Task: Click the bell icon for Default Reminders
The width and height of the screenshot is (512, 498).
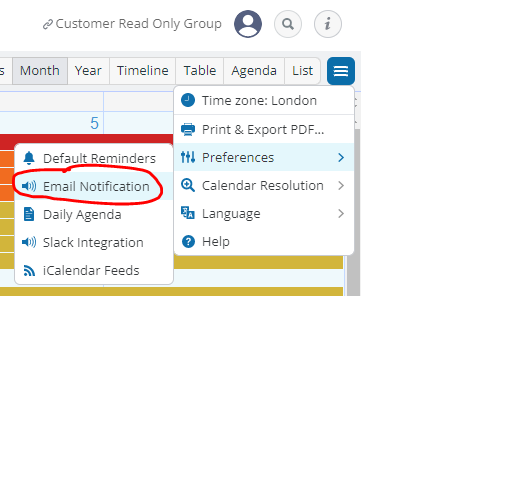Action: click(29, 158)
